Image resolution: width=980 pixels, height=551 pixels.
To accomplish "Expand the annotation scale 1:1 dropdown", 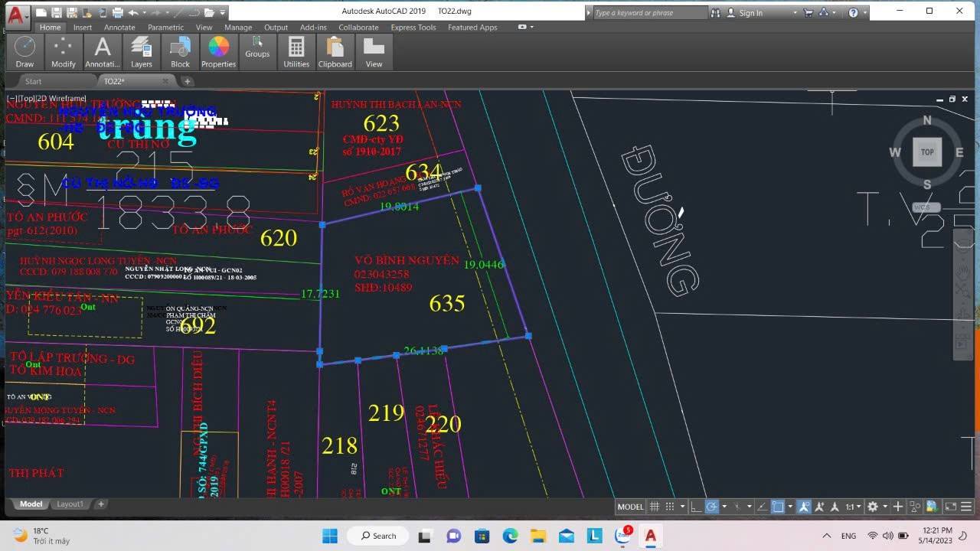I will 858,506.
